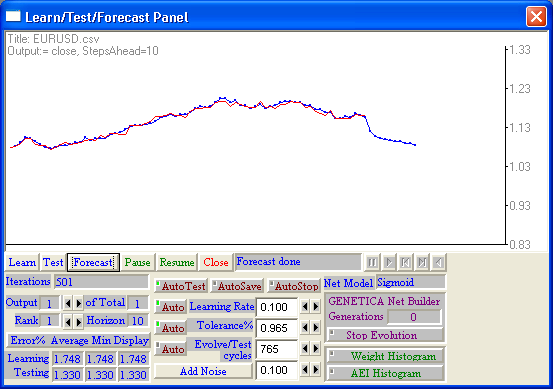The height and width of the screenshot is (389, 553).
Task: Toggle AutoStop option
Action: [x=294, y=286]
